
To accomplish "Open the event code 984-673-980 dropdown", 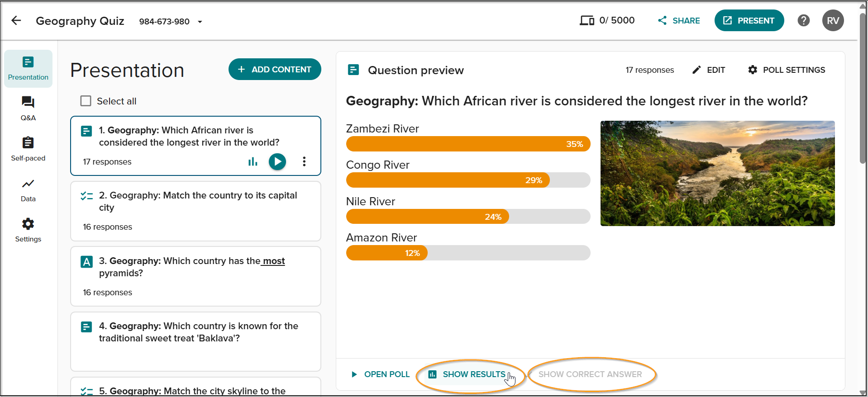I will click(171, 21).
